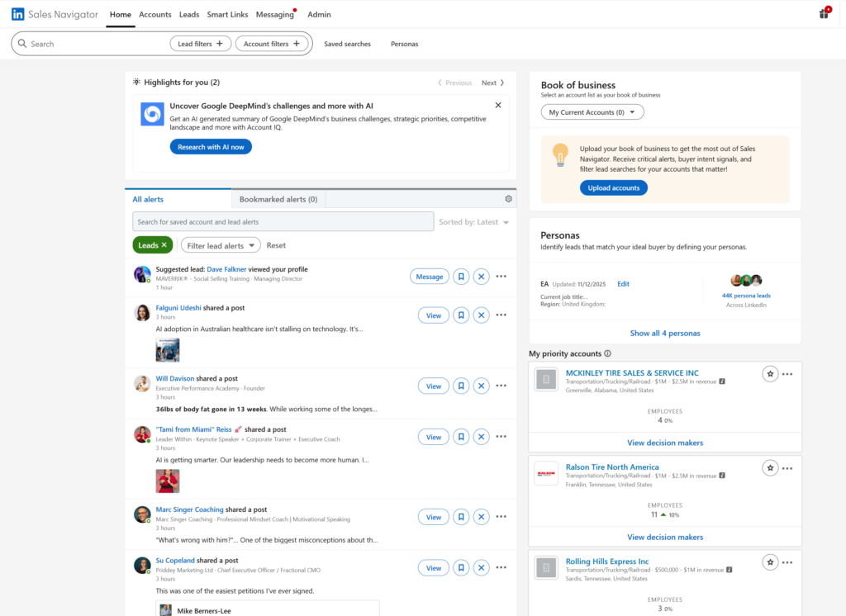The image size is (846, 616).
Task: Open Saved searches
Action: pos(348,44)
